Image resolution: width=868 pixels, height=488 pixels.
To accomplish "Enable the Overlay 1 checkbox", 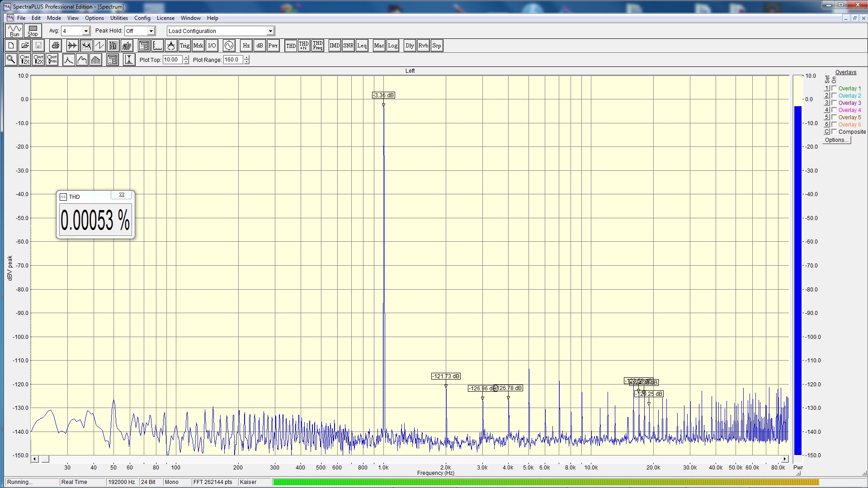I will (x=834, y=89).
